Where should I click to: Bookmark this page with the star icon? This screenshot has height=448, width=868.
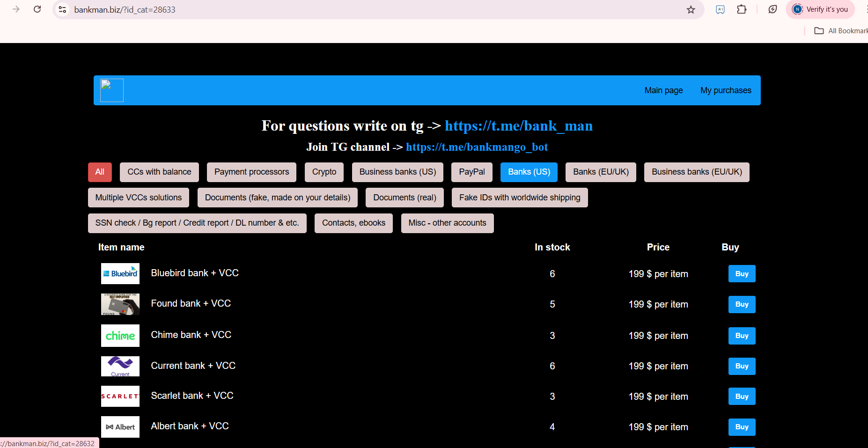[691, 9]
